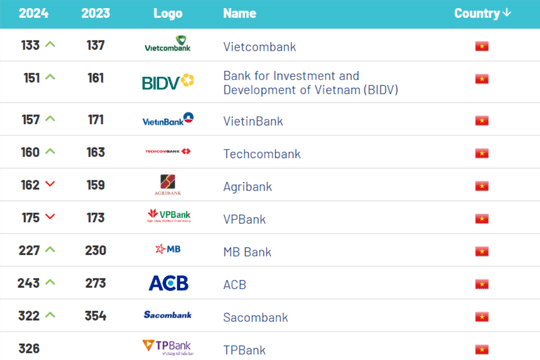Sort table by Country column arrow
This screenshot has width=540, height=360.
tap(507, 13)
